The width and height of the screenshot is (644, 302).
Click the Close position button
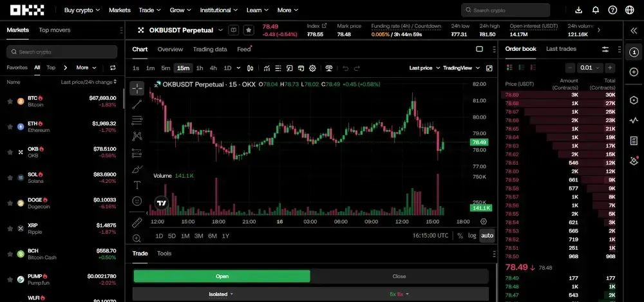tap(399, 276)
